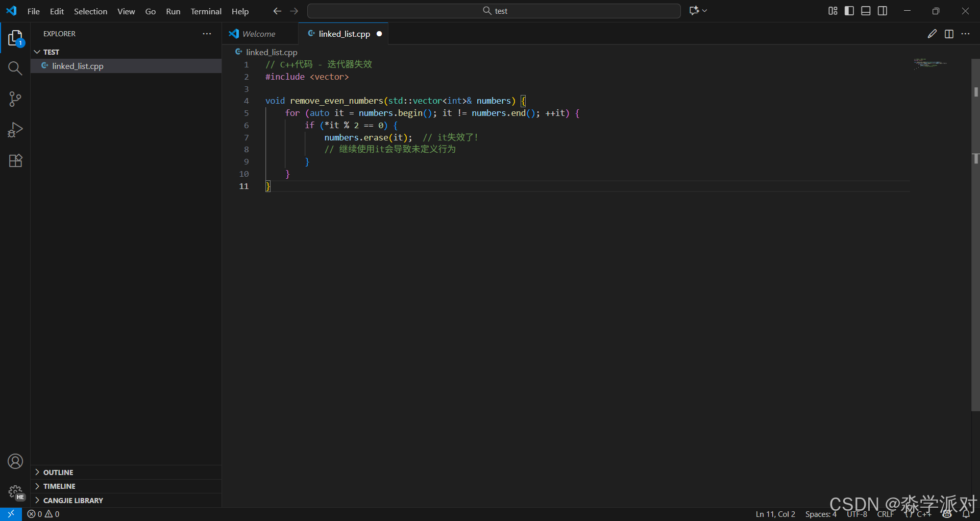Switch to the Welcome tab
Screen dimensions: 980x521
259,34
